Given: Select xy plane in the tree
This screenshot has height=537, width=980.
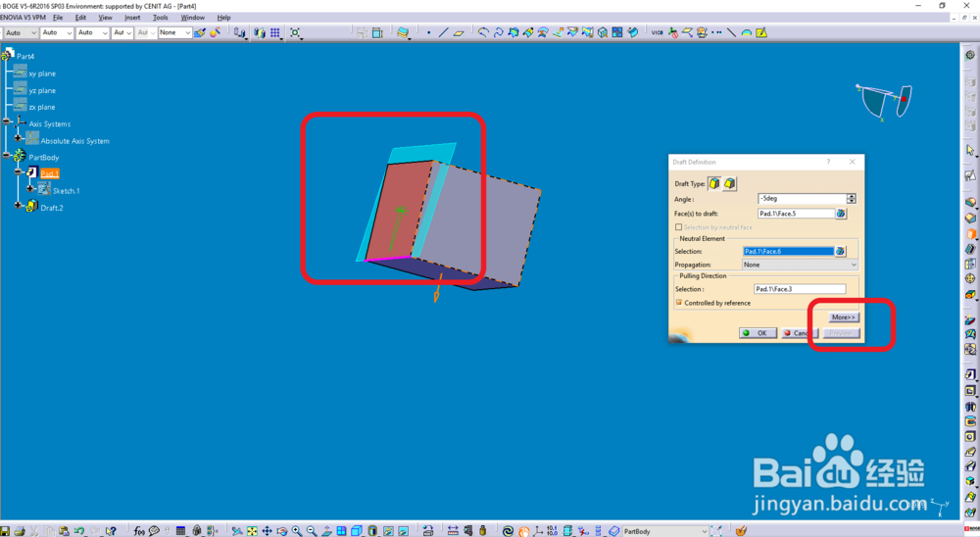Looking at the screenshot, I should [x=42, y=73].
